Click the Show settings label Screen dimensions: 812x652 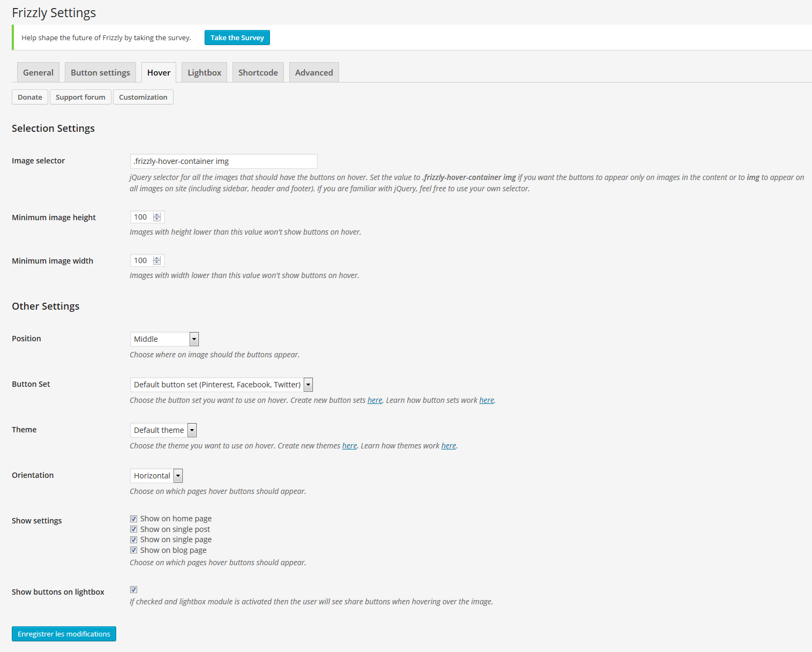(36, 521)
